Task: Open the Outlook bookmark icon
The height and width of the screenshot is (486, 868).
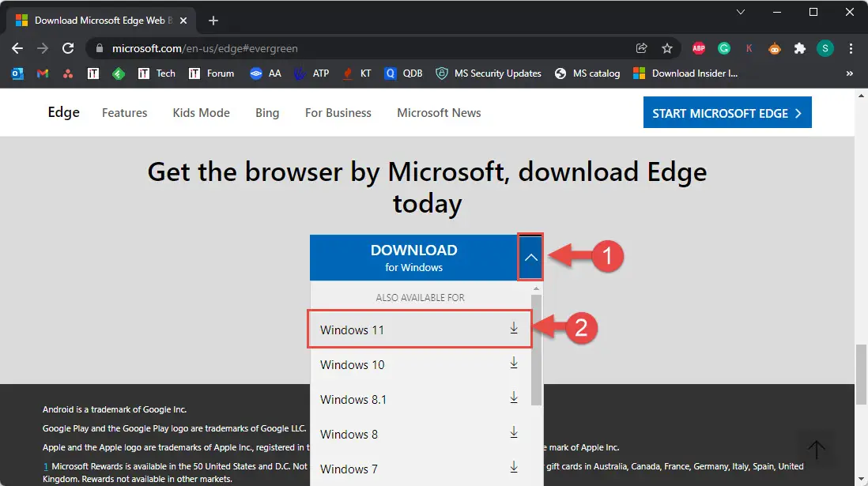Action: 17,73
